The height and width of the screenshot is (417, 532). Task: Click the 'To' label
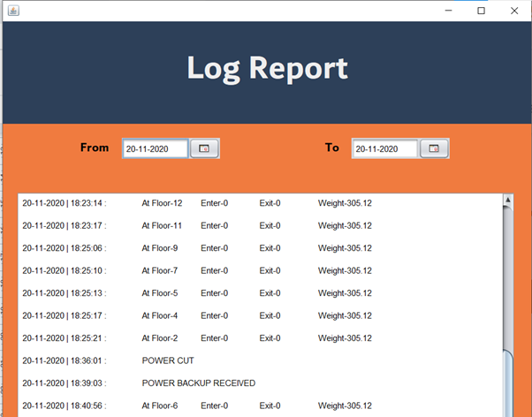click(332, 148)
